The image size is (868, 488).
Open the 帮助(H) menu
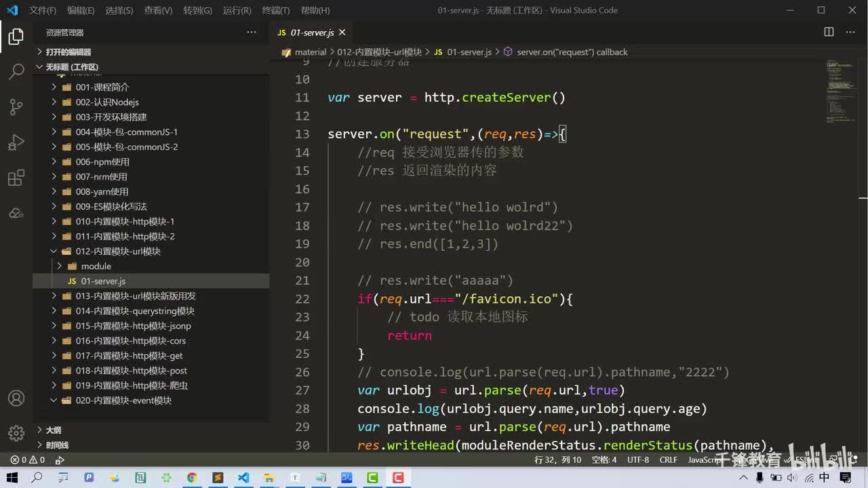[315, 10]
